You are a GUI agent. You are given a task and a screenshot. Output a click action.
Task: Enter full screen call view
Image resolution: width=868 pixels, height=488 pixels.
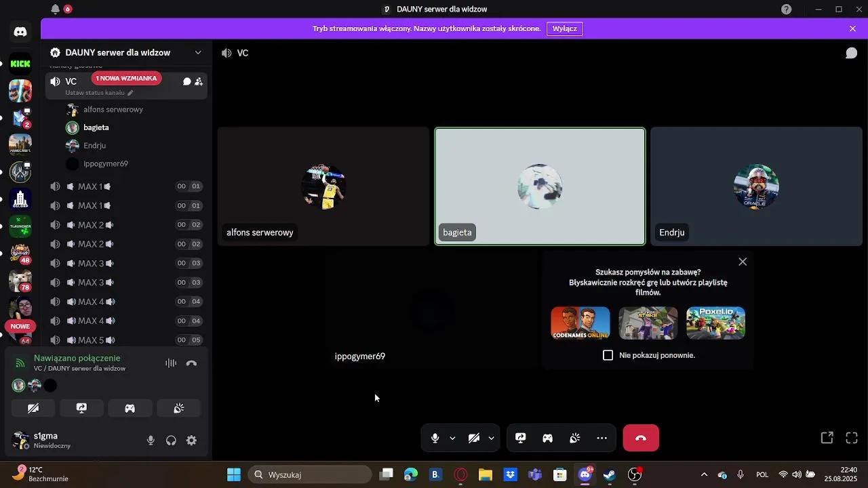[852, 438]
